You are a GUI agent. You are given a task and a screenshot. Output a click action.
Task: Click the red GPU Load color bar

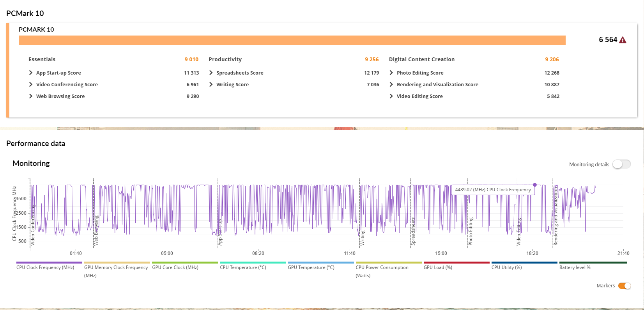click(x=456, y=263)
